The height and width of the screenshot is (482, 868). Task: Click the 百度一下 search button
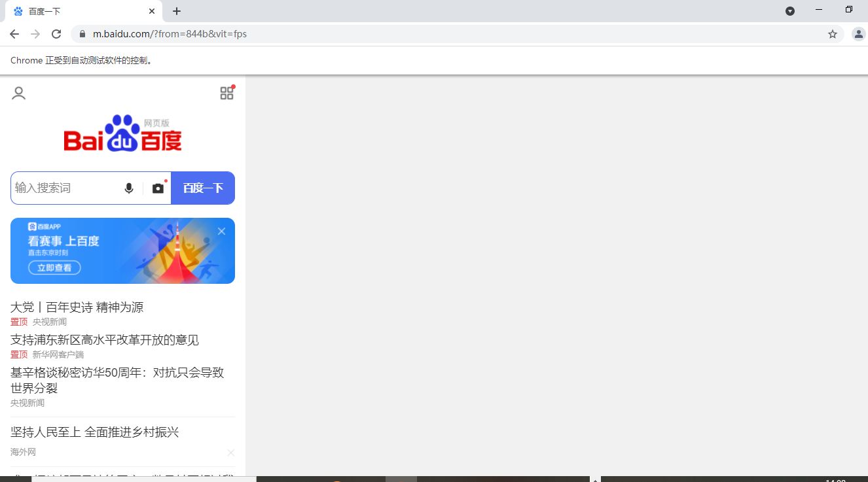203,188
